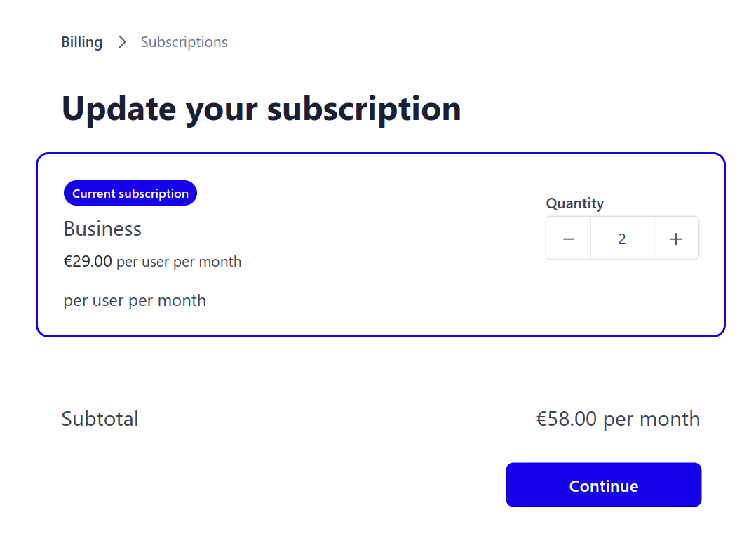
Task: Click the Update your subscription heading
Action: click(x=261, y=109)
